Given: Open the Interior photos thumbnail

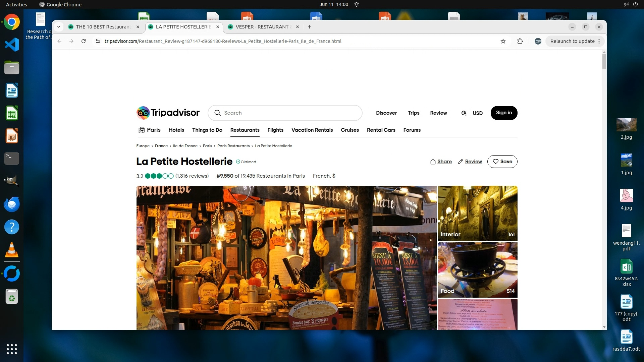Looking at the screenshot, I should pos(477,213).
